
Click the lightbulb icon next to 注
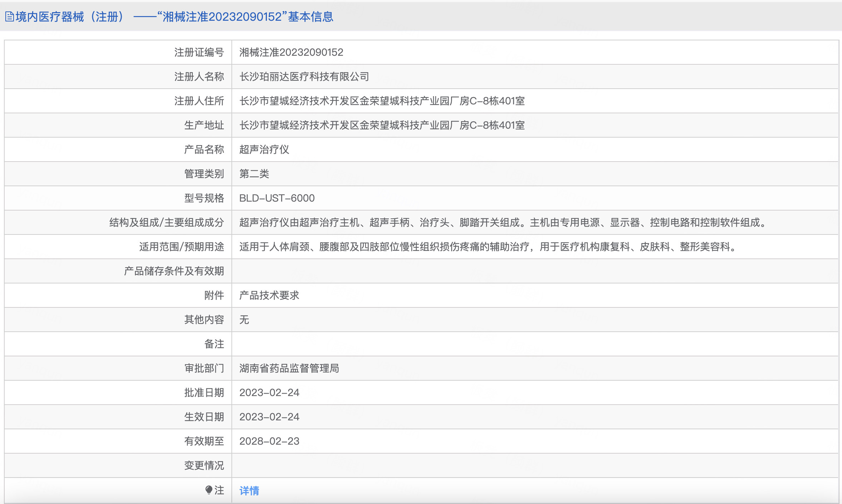pyautogui.click(x=209, y=490)
